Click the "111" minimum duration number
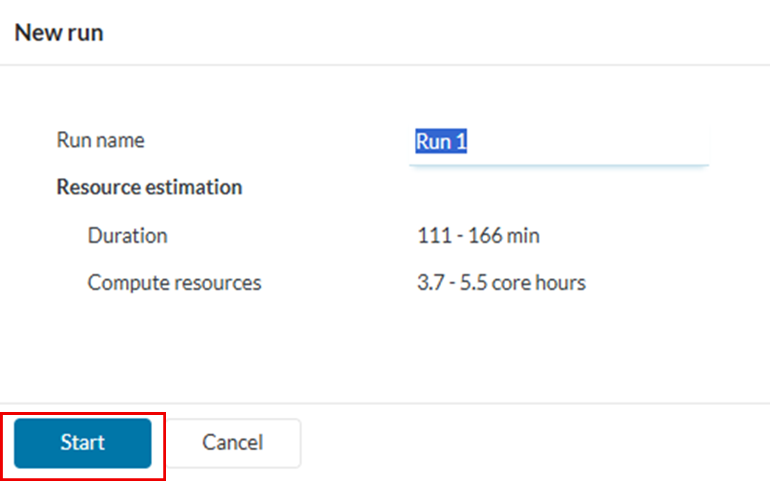 pyautogui.click(x=431, y=236)
